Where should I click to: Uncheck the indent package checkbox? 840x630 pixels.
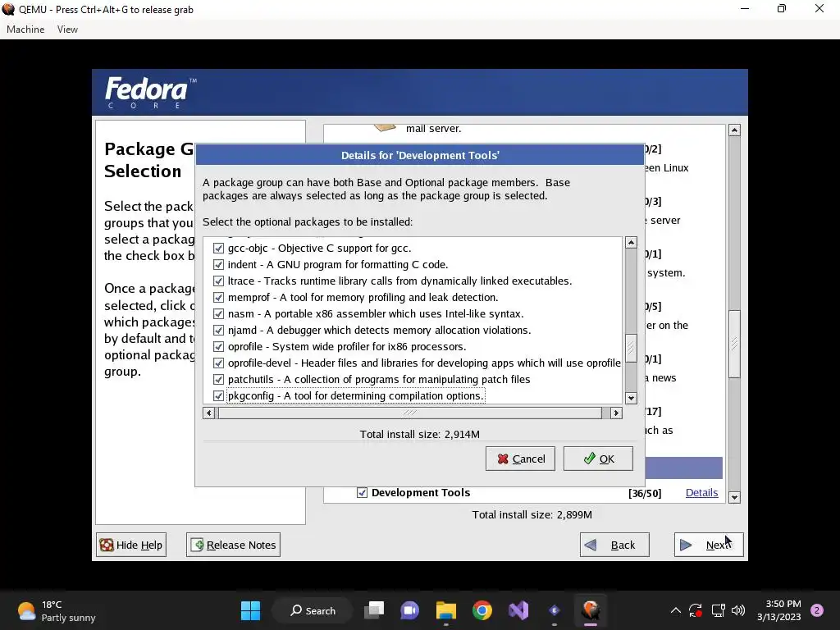[218, 265]
